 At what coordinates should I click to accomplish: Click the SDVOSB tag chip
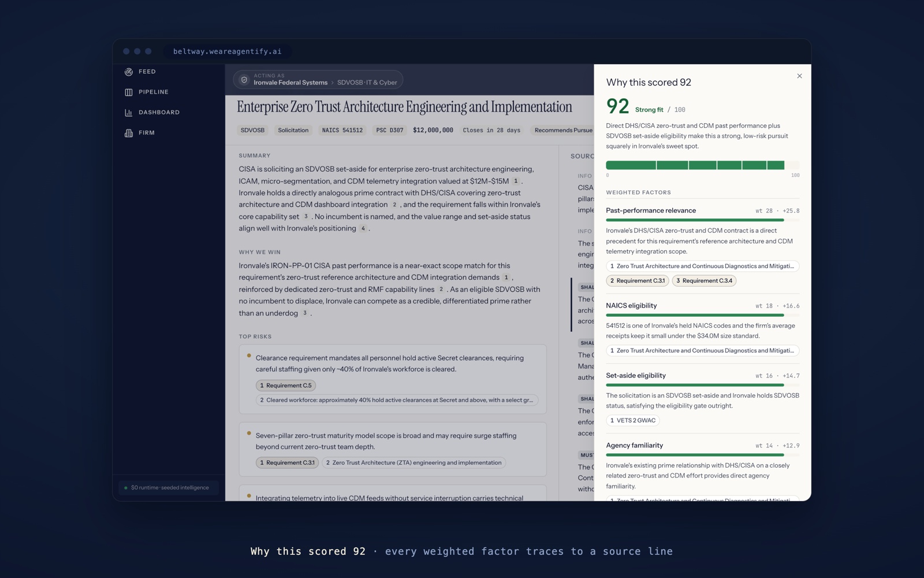[252, 130]
